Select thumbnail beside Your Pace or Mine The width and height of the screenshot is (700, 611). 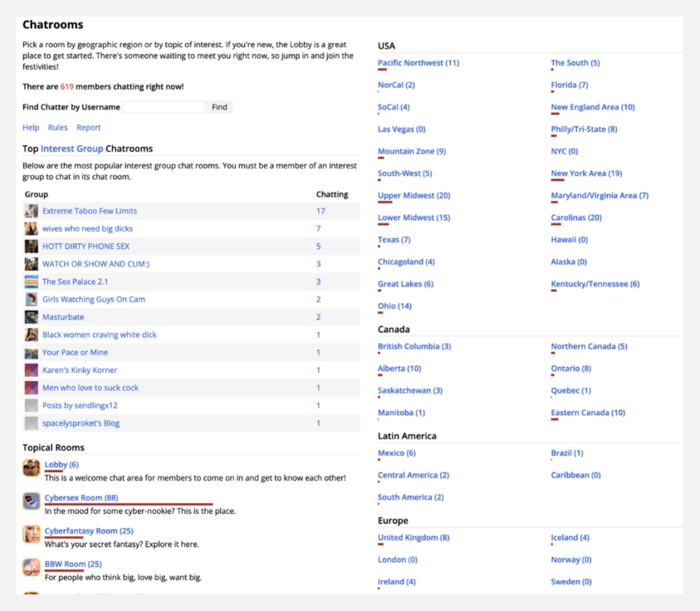point(32,353)
